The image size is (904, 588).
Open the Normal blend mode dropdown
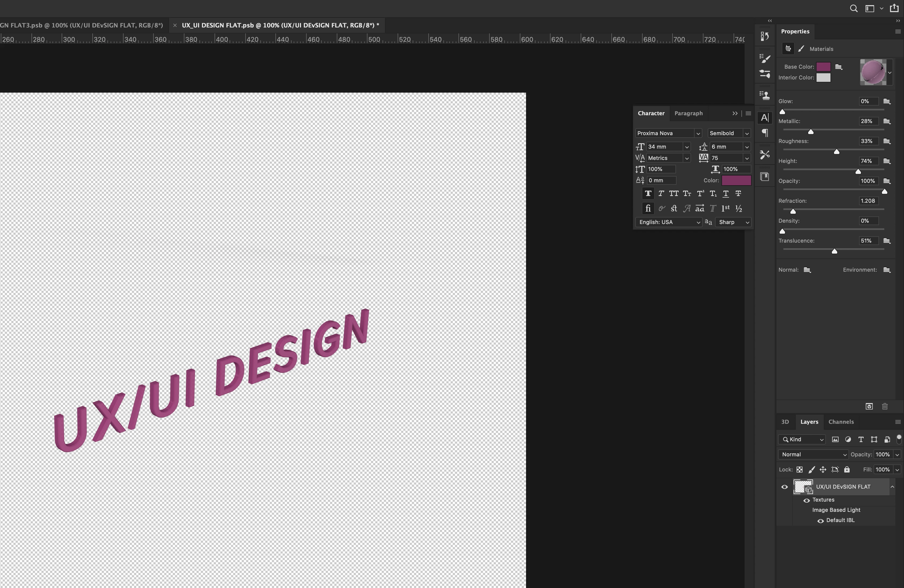click(x=813, y=455)
